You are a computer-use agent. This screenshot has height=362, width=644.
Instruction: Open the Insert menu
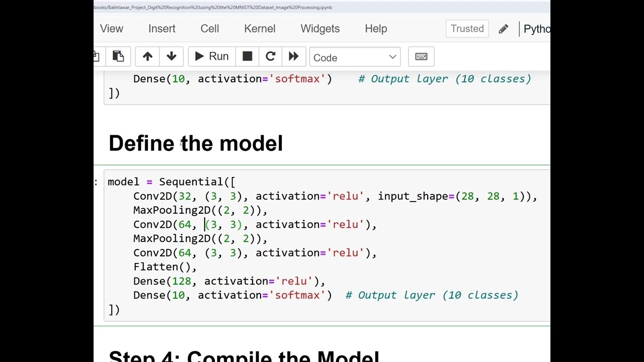click(162, 29)
